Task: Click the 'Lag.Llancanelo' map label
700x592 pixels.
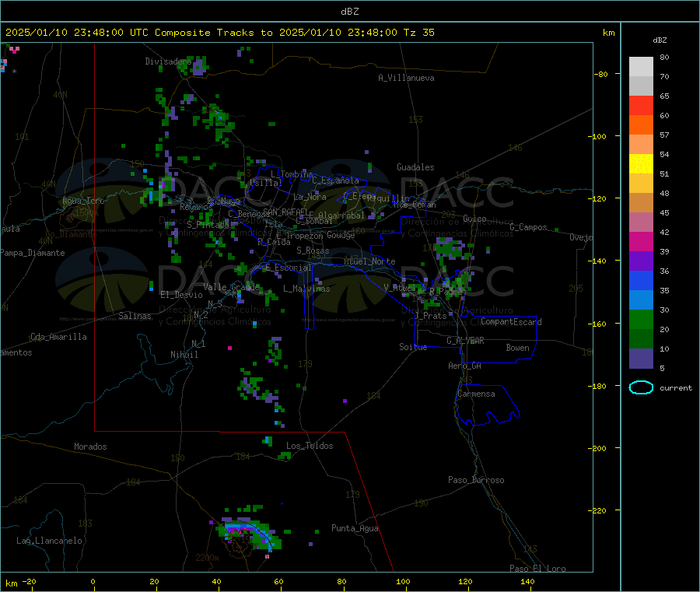Action: pyautogui.click(x=50, y=541)
